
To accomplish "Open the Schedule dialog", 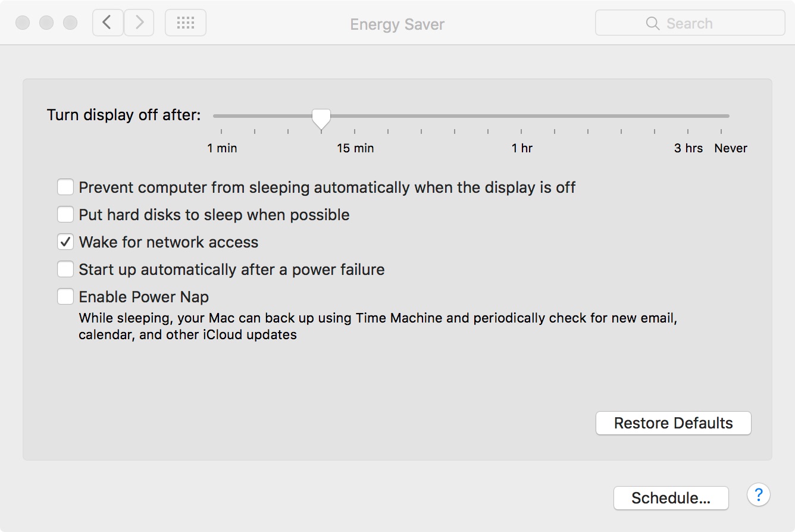I will click(671, 498).
